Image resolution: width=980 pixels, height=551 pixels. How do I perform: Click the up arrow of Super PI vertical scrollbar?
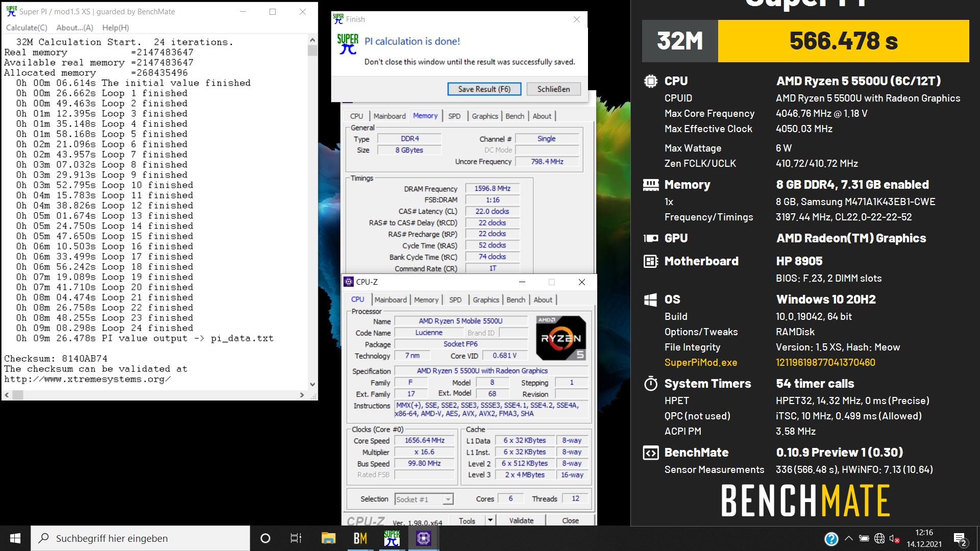[x=312, y=39]
